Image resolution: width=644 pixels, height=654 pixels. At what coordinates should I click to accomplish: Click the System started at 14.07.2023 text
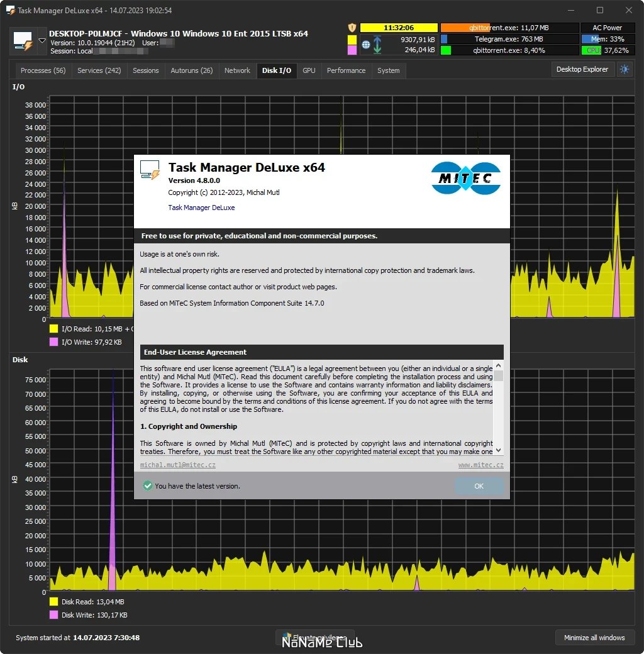pos(77,637)
